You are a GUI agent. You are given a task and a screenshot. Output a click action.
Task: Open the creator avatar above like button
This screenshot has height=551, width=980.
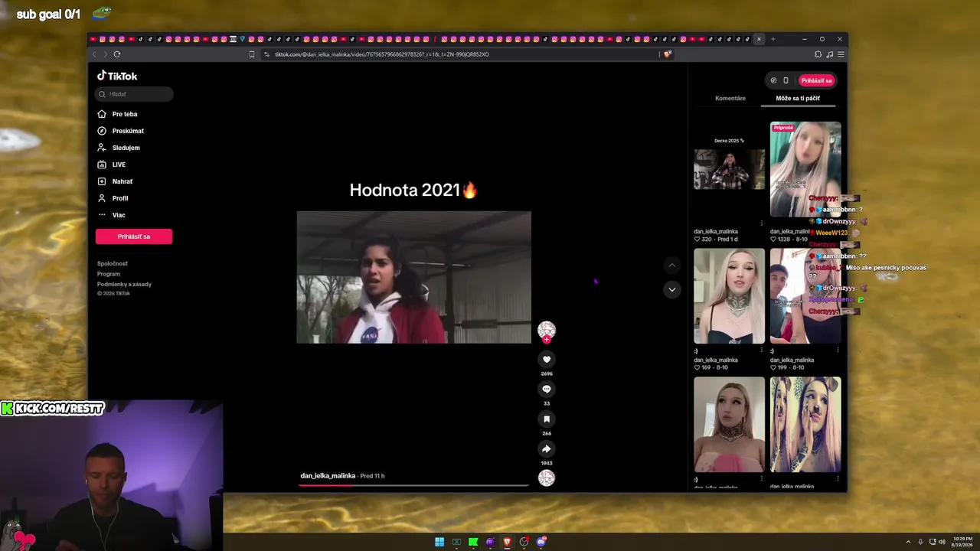(547, 330)
